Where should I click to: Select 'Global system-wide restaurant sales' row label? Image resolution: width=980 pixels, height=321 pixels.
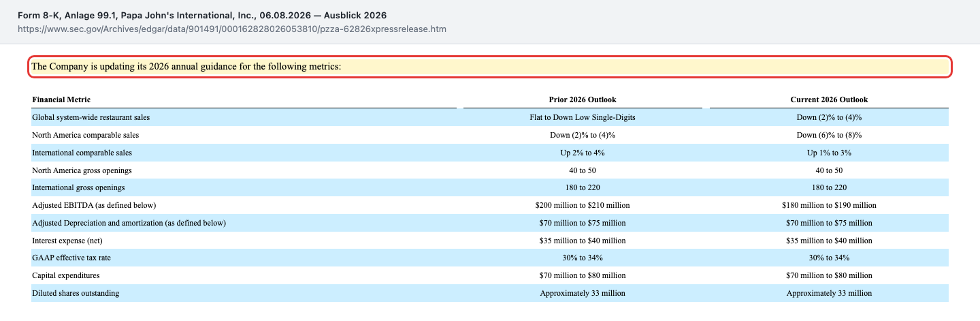pyautogui.click(x=91, y=117)
